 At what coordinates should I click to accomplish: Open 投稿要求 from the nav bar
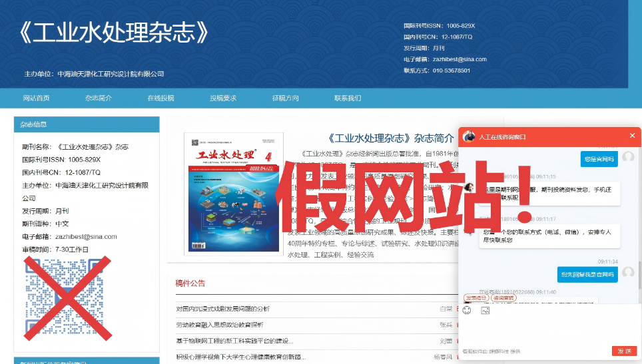coord(223,98)
